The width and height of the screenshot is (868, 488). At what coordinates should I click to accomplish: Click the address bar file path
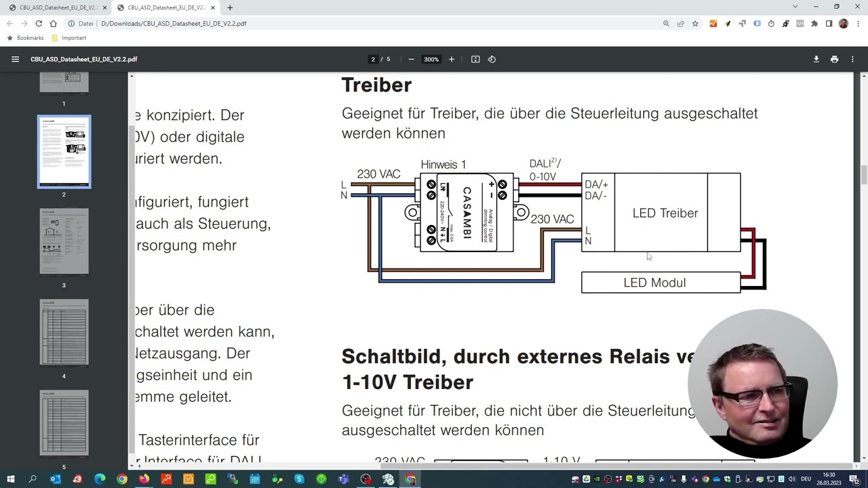[174, 23]
